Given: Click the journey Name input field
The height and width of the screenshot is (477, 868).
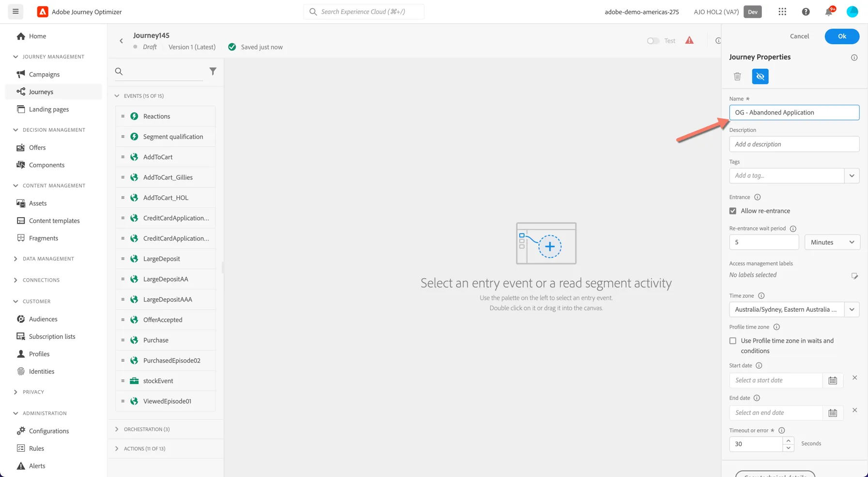Looking at the screenshot, I should [x=794, y=112].
